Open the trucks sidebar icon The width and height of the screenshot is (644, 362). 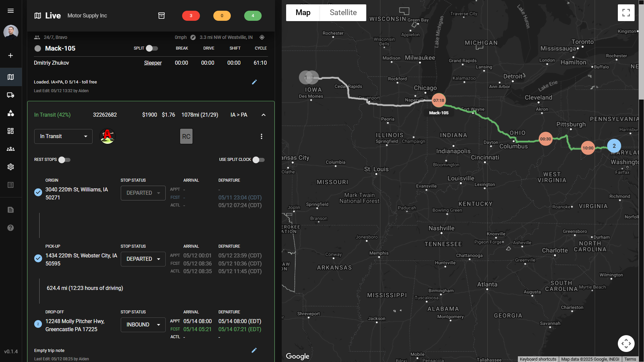coord(11,95)
